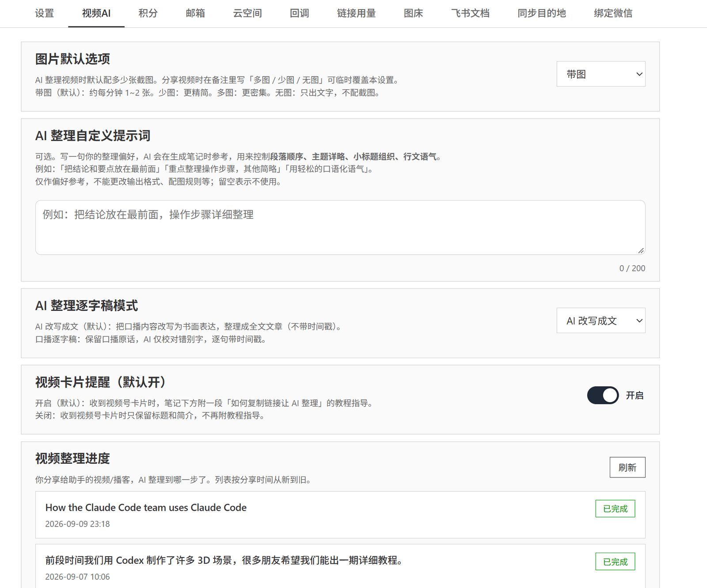This screenshot has height=588, width=707.
Task: Open the 链接用量 tab
Action: [356, 13]
